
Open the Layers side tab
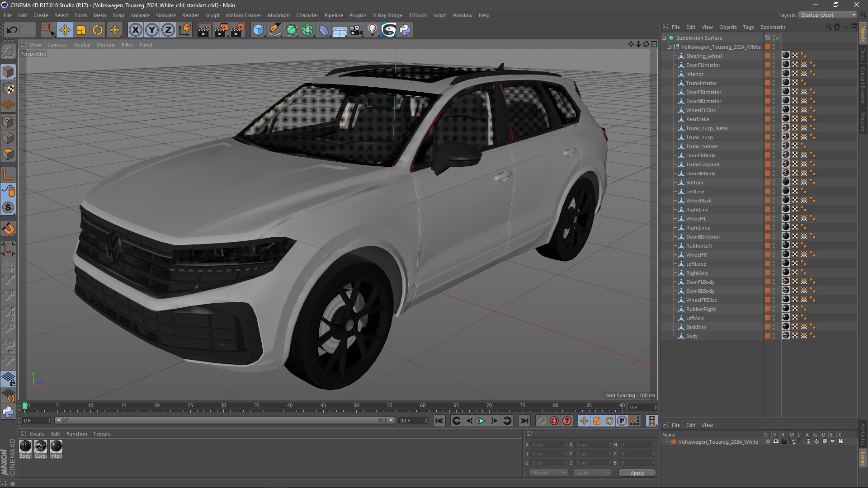point(863,459)
